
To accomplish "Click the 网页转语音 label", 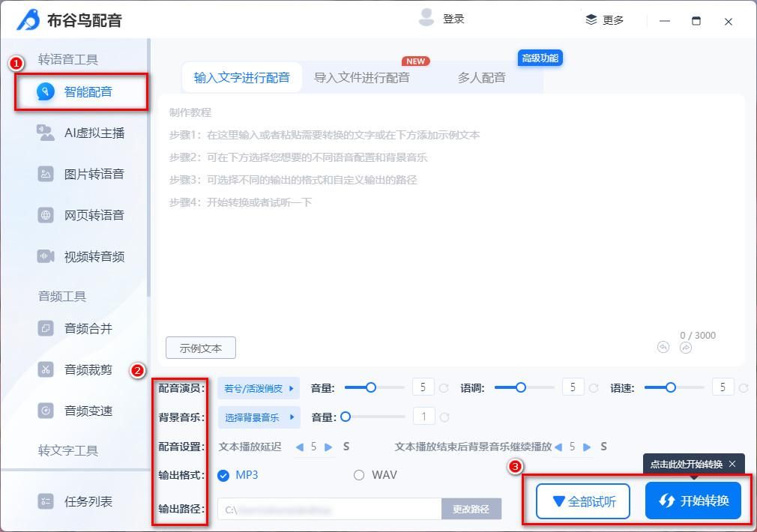I will tap(94, 215).
